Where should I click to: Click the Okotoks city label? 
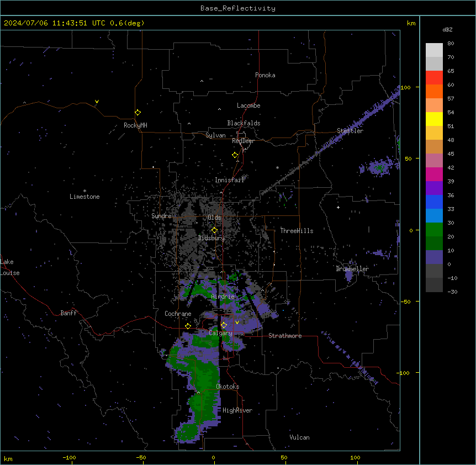click(x=228, y=387)
